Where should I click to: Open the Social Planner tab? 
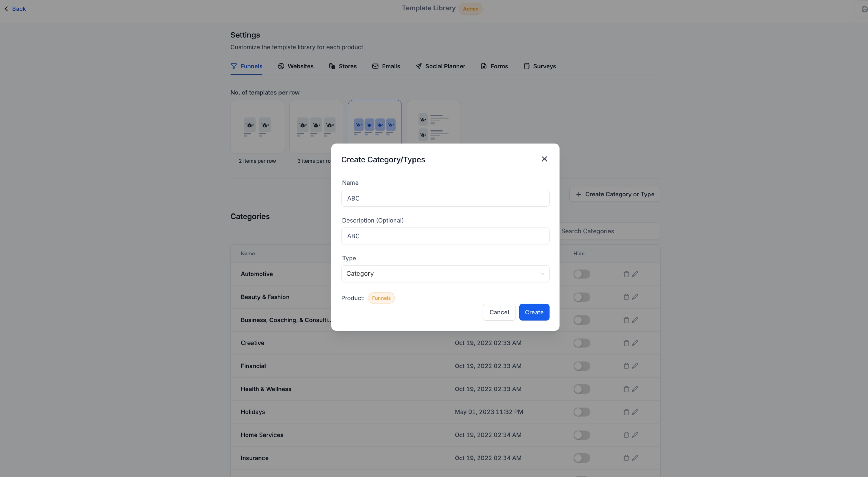pyautogui.click(x=440, y=66)
